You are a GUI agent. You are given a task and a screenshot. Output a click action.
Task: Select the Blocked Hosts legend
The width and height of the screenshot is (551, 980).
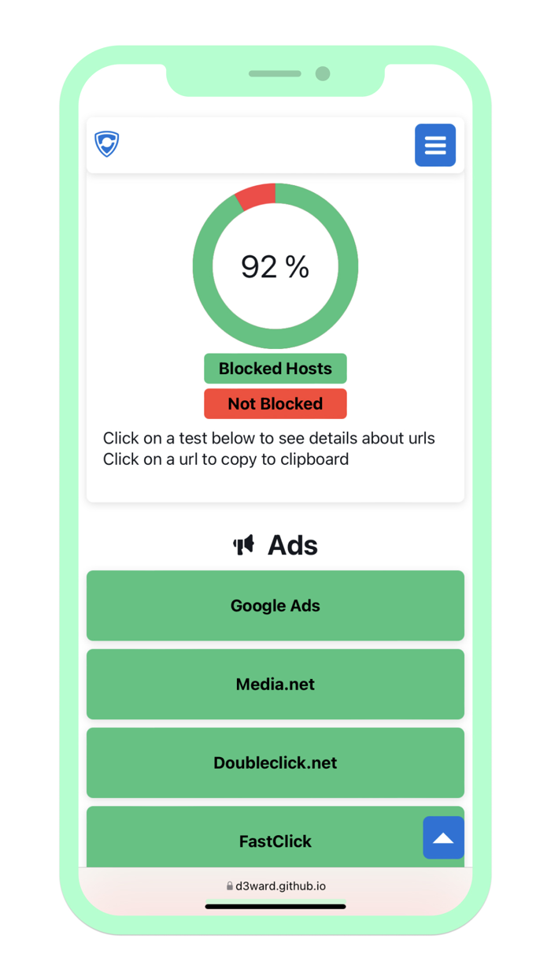pos(275,368)
